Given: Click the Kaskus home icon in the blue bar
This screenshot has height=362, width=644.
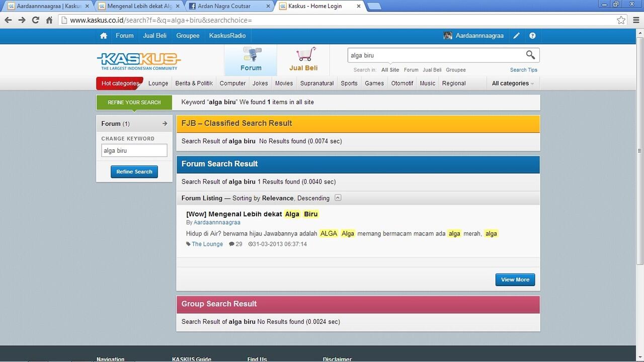Looking at the screenshot, I should tap(104, 36).
